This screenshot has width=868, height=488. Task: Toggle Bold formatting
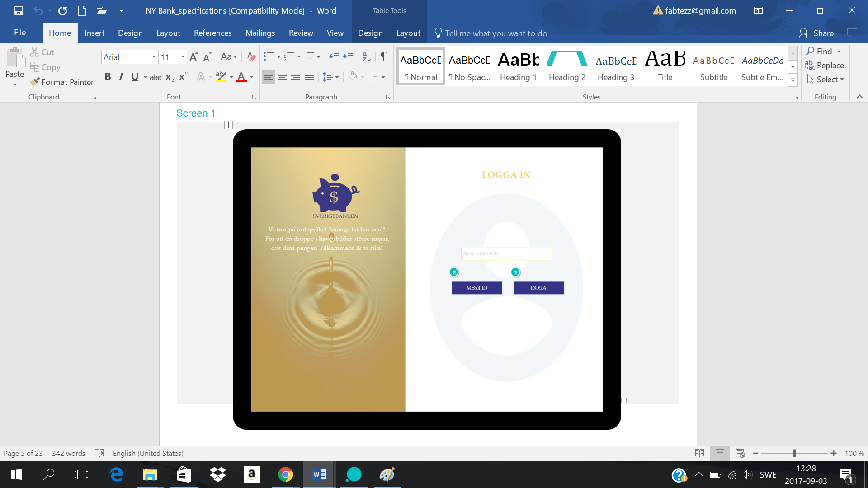[108, 77]
